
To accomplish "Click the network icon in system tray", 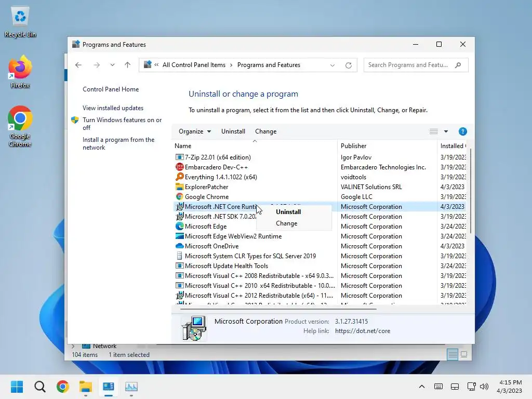I will tap(471, 387).
